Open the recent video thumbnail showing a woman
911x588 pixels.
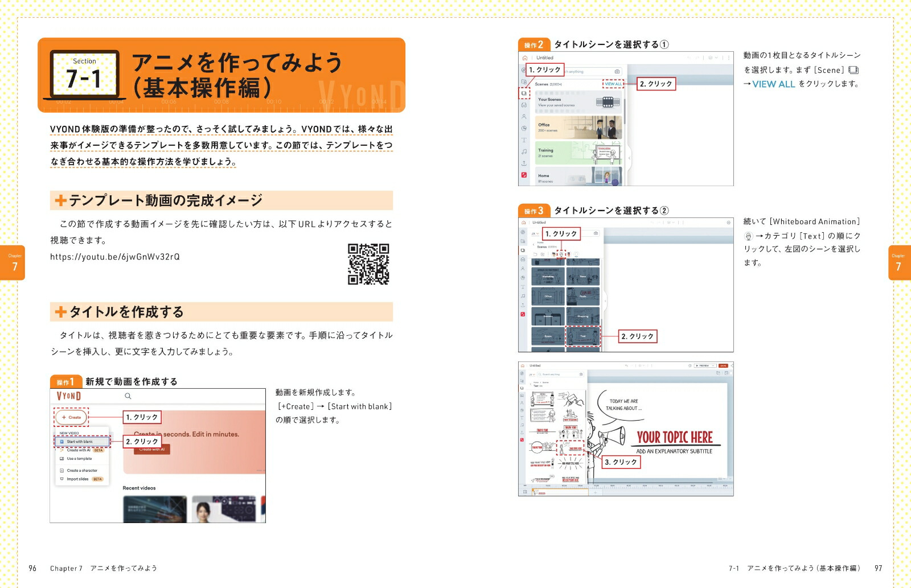224,509
